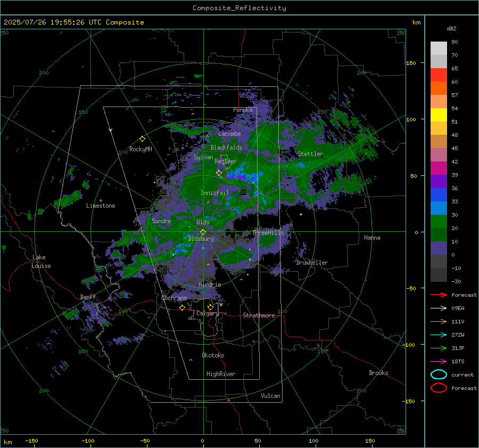
Task: Click the Banff town label
Action: (88, 297)
